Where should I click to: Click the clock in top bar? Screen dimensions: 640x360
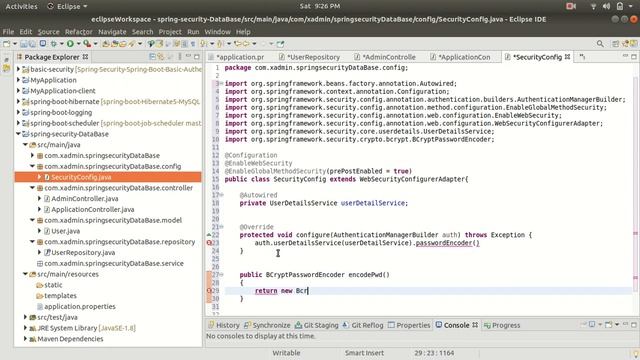click(320, 6)
